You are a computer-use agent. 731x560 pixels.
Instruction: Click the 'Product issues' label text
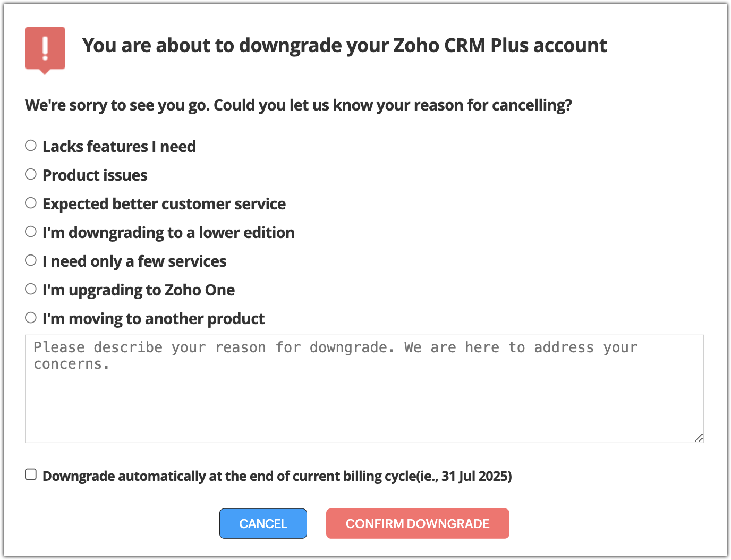(95, 175)
